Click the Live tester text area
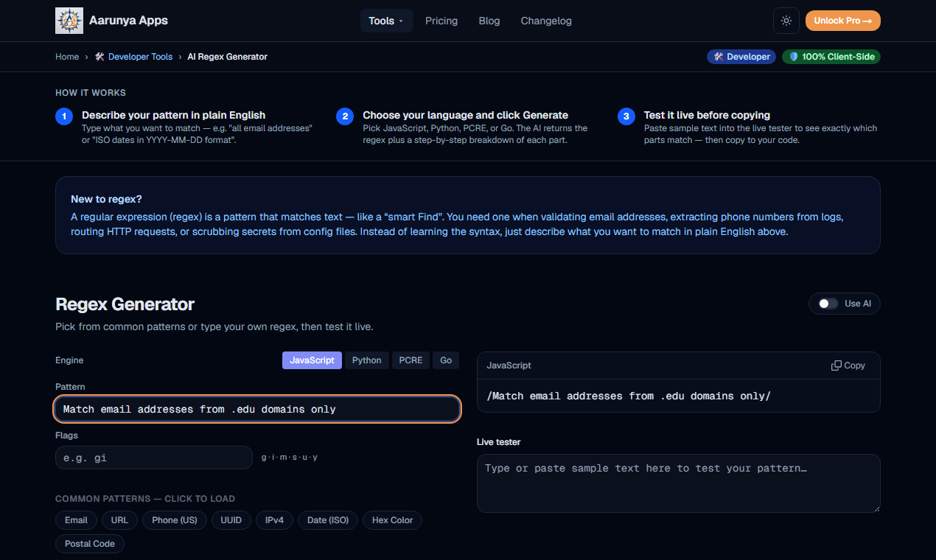936x560 pixels. 679,483
